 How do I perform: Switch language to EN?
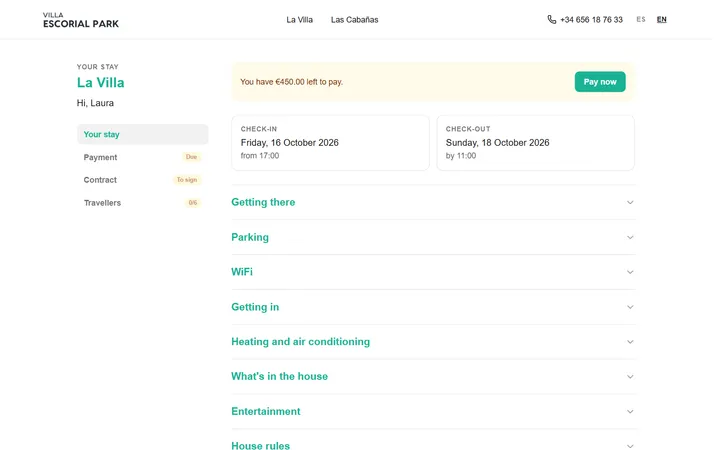(661, 19)
